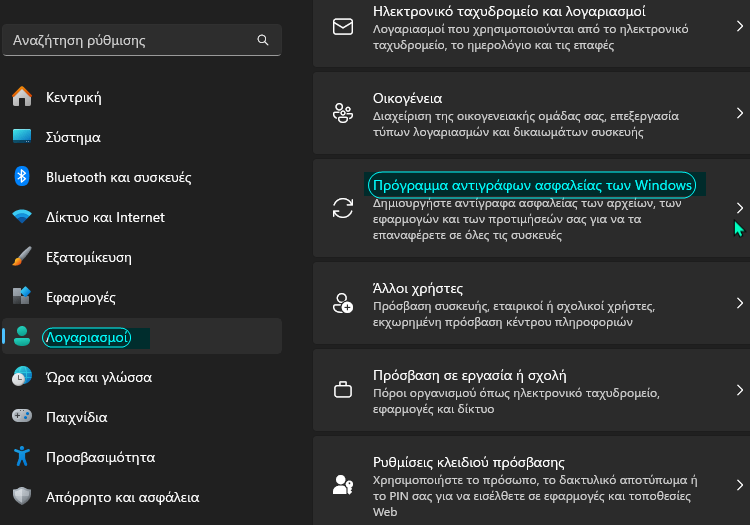
Task: Expand Ρυθμίσεις κλειδιού πρόσβασης chevron
Action: point(739,485)
